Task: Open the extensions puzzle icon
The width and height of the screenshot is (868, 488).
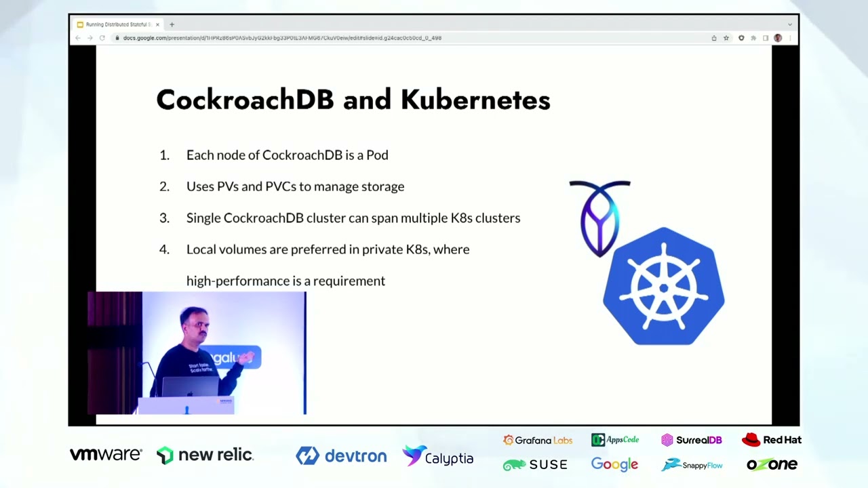Action: point(753,38)
